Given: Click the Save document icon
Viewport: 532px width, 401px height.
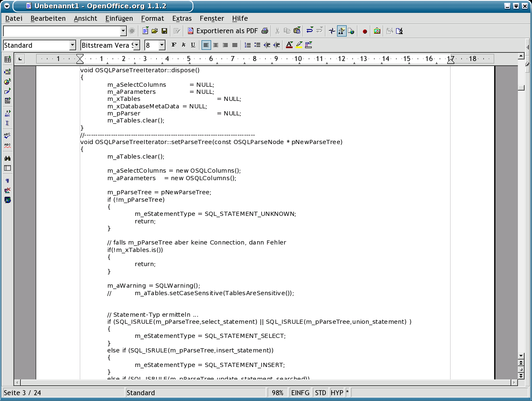Looking at the screenshot, I should (x=164, y=31).
